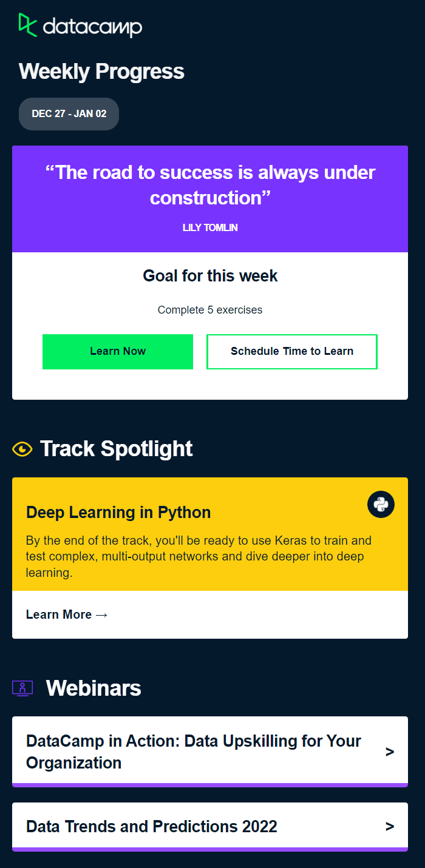Image resolution: width=425 pixels, height=868 pixels.
Task: Click the eye icon beside Track Spotlight
Action: coord(21,449)
